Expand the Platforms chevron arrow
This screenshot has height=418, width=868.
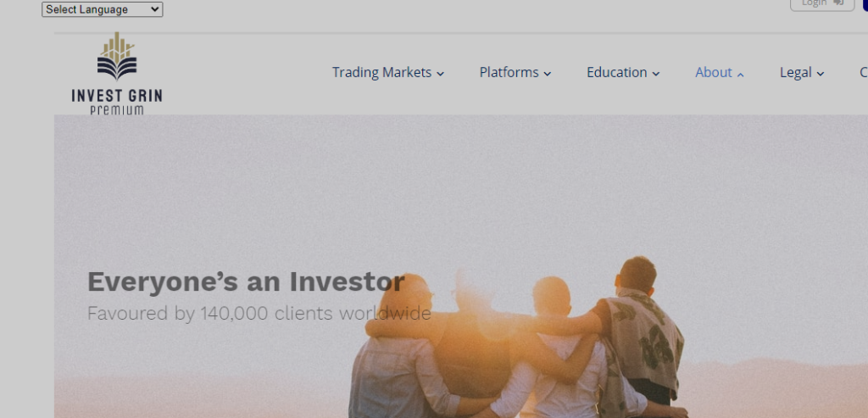pyautogui.click(x=548, y=74)
